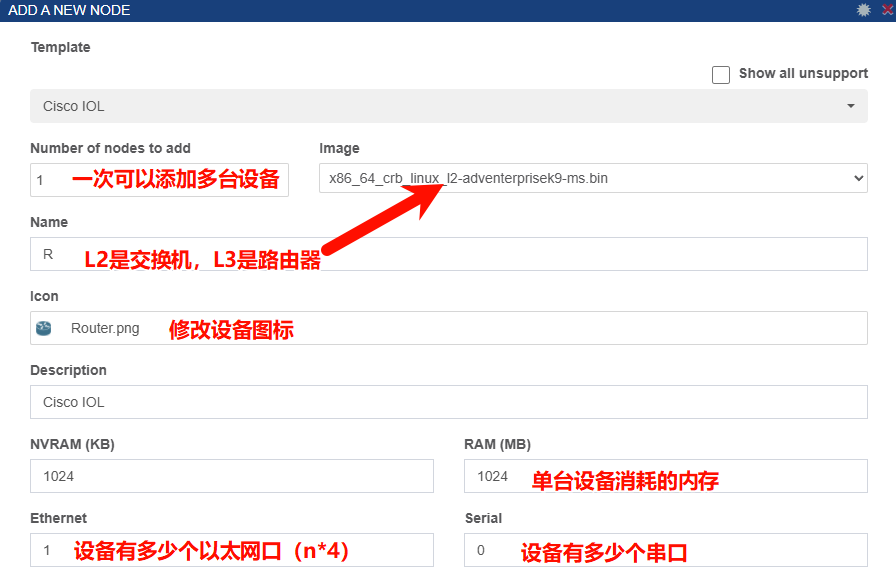896x581 pixels.
Task: Close the Add a New Node dialog
Action: point(889,10)
